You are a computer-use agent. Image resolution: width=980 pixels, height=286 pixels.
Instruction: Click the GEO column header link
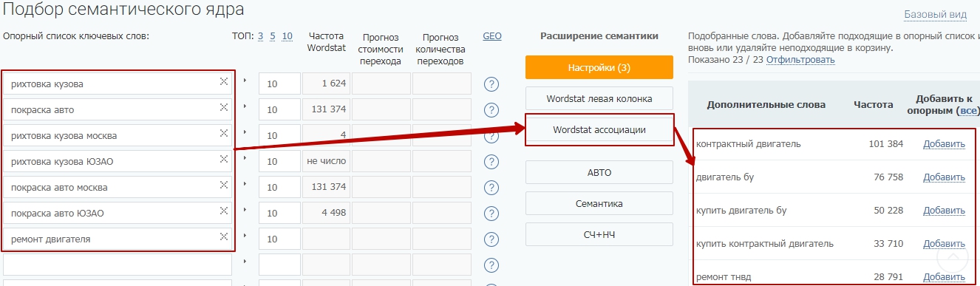click(x=491, y=35)
